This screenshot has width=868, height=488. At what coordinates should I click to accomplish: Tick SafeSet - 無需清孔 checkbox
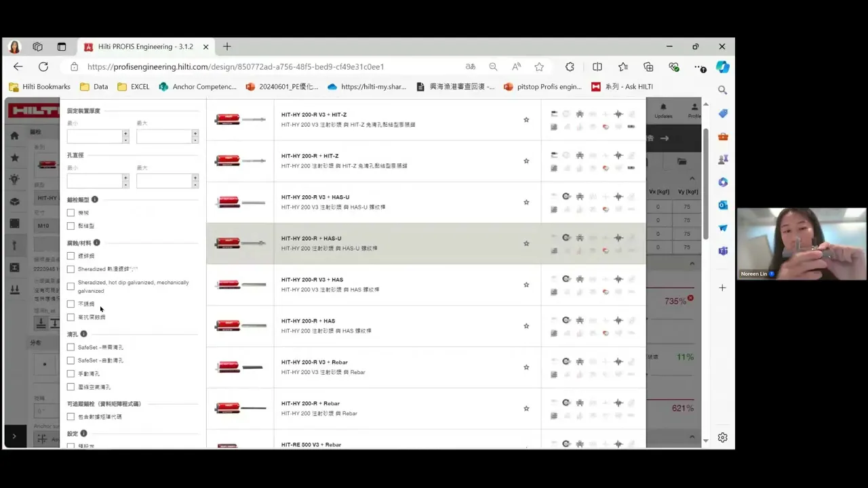tap(71, 347)
